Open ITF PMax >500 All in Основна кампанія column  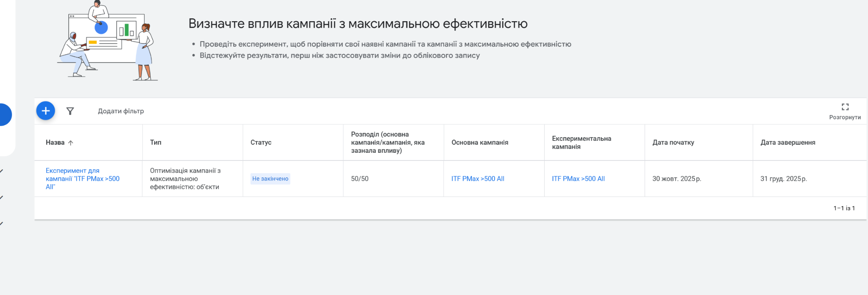[x=478, y=179]
